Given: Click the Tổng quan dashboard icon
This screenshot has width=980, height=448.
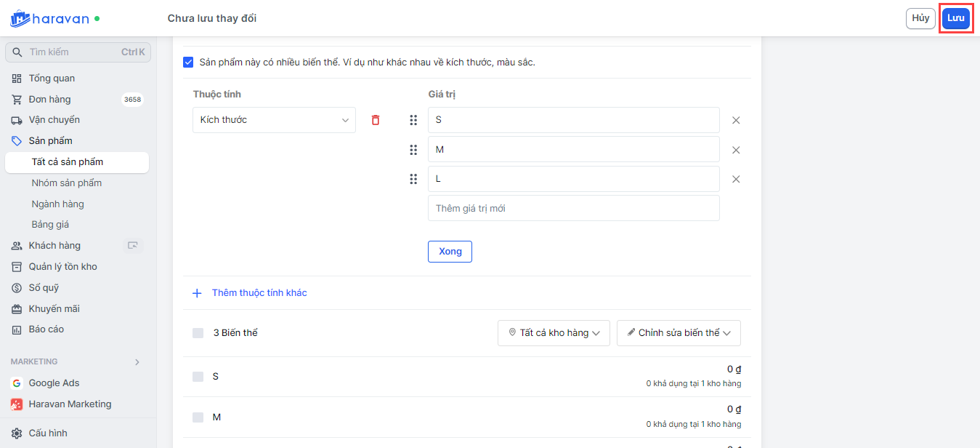Looking at the screenshot, I should point(17,79).
